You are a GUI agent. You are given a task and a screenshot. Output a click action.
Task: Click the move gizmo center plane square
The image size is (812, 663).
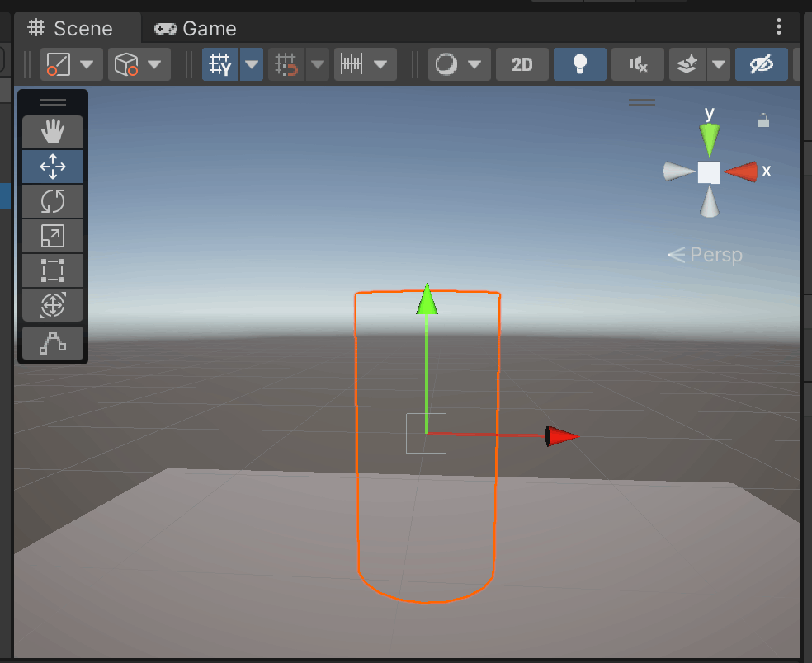426,433
